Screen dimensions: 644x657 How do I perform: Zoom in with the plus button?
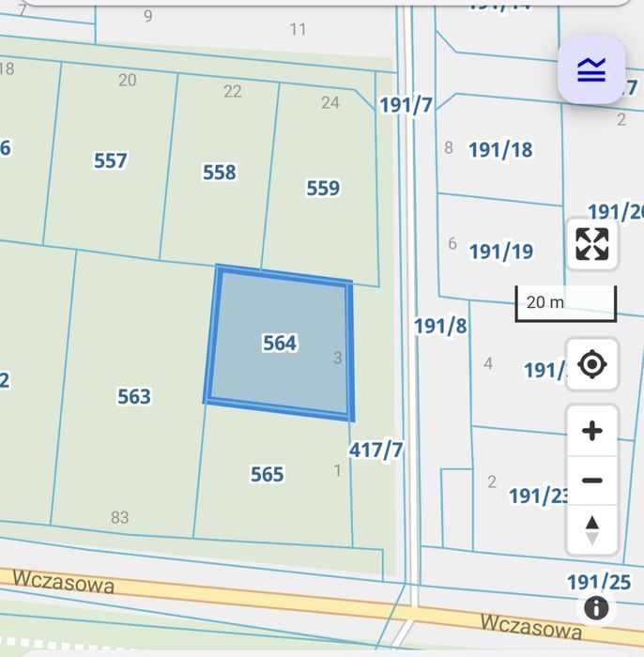[591, 431]
